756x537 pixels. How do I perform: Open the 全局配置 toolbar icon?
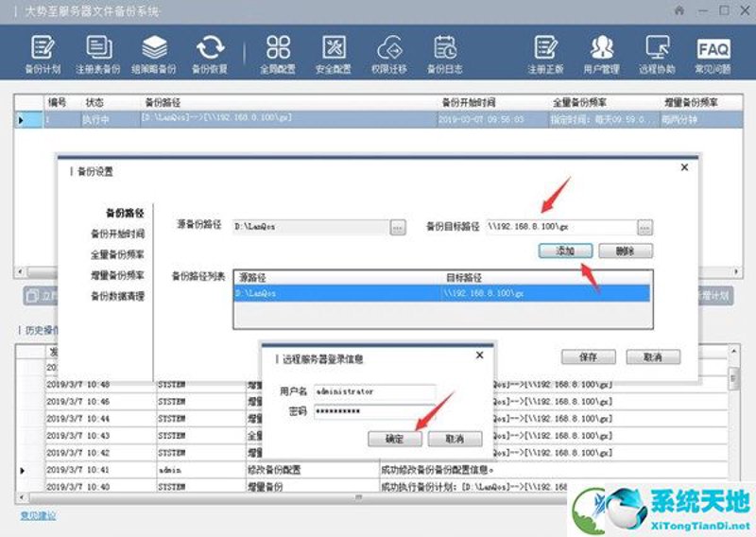click(278, 55)
